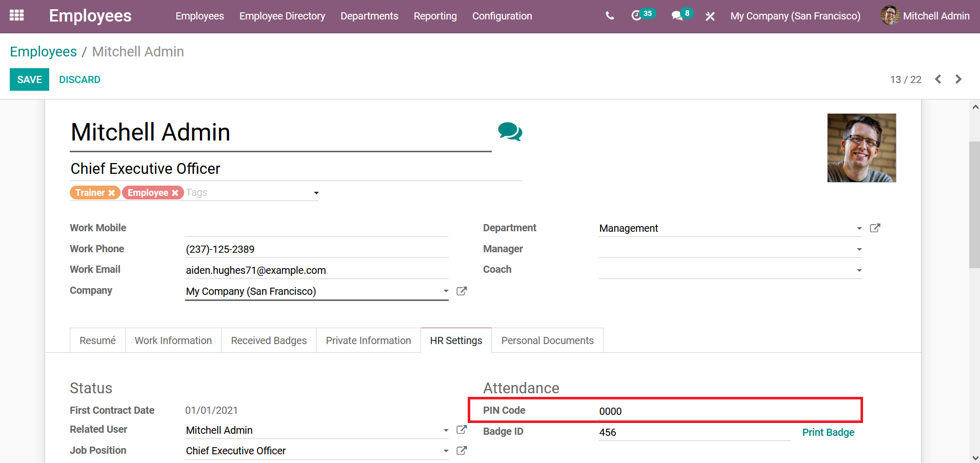Expand the Department dropdown
The height and width of the screenshot is (463, 980).
pos(859,228)
